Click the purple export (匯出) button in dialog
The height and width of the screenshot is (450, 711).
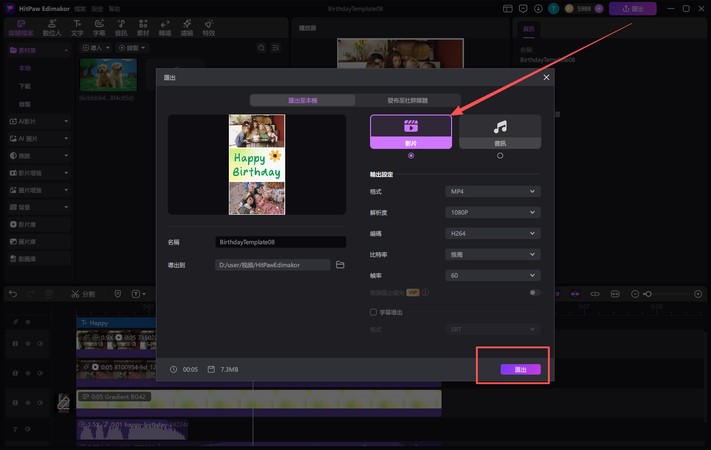coord(520,369)
